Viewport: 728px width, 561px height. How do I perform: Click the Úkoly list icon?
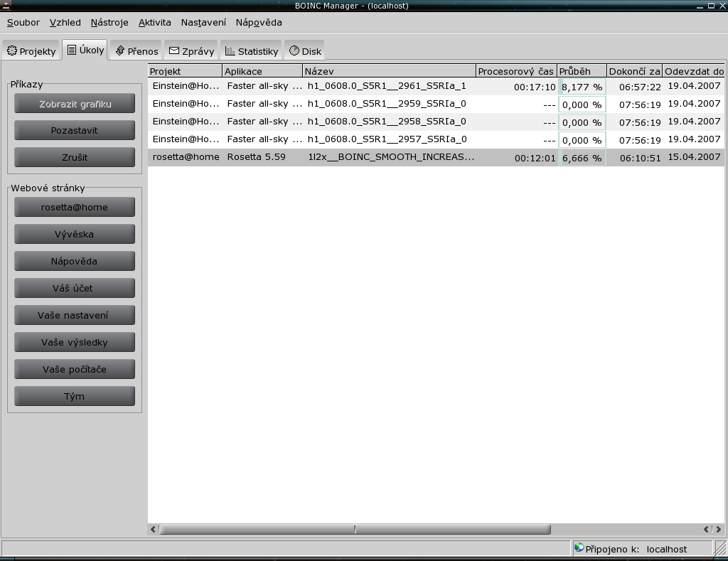pyautogui.click(x=72, y=50)
